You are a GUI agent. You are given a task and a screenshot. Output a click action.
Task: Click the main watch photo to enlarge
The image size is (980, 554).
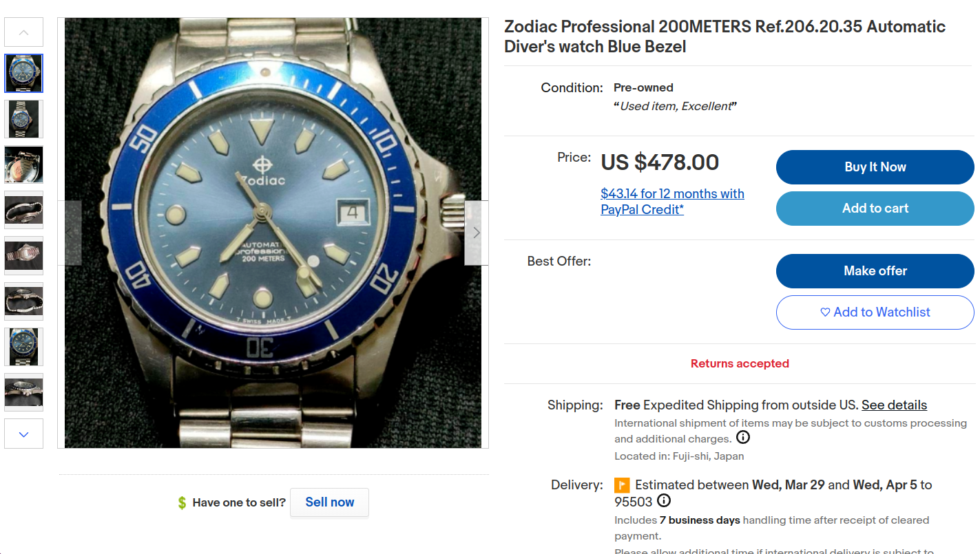pos(273,233)
